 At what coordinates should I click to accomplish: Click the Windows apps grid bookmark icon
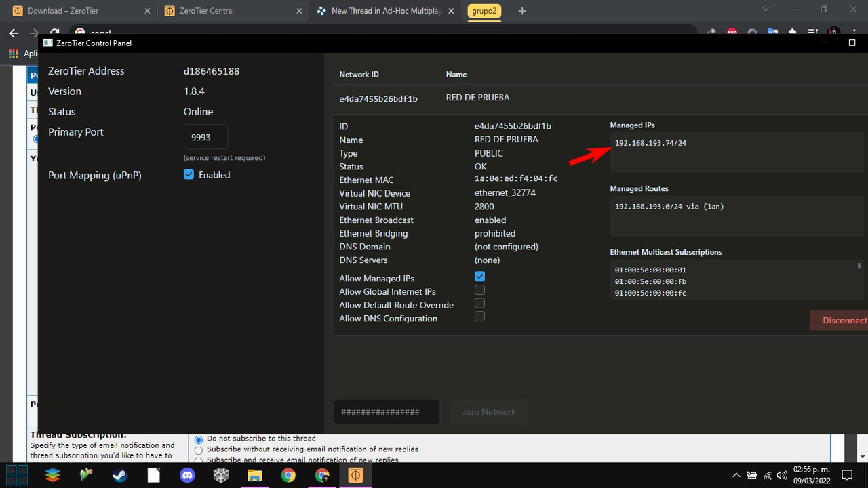click(x=14, y=53)
